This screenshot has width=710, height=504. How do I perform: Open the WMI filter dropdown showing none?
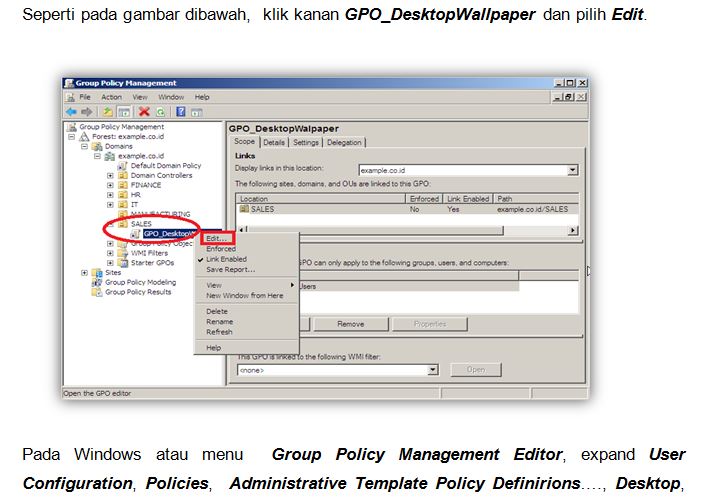(x=433, y=370)
